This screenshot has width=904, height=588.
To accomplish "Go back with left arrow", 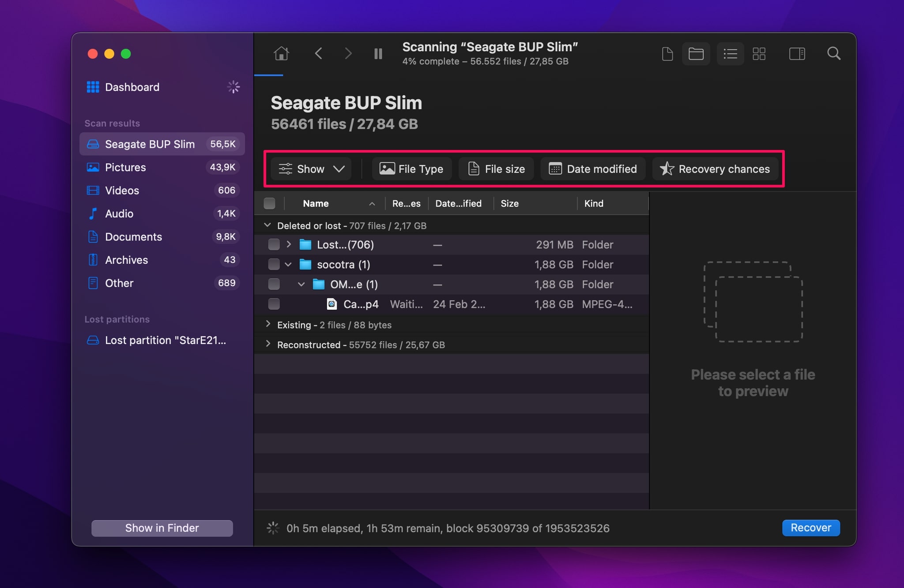I will click(319, 54).
